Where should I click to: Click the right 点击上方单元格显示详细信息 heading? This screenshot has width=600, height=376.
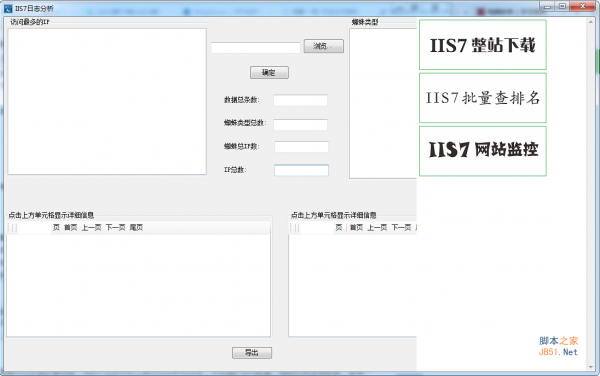(x=334, y=215)
